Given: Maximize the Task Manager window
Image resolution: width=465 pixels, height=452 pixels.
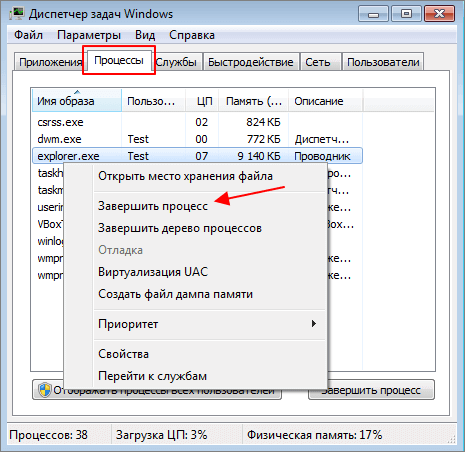Looking at the screenshot, I should [x=406, y=14].
